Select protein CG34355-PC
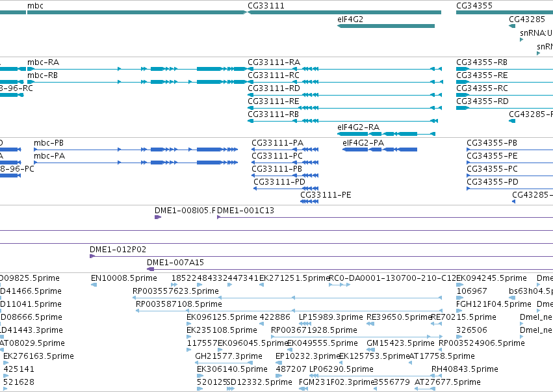553x392 pixels. pyautogui.click(x=509, y=176)
